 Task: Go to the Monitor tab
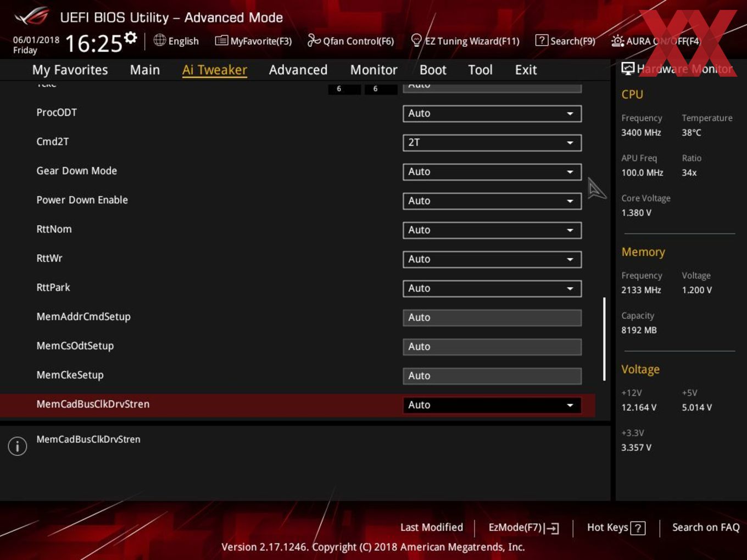[374, 70]
